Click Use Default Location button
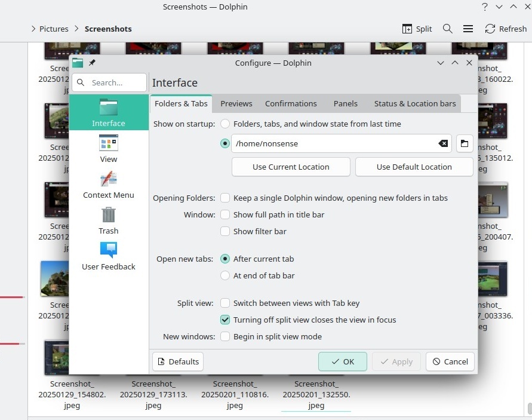Screen dimensions: 532x420 point(414,167)
